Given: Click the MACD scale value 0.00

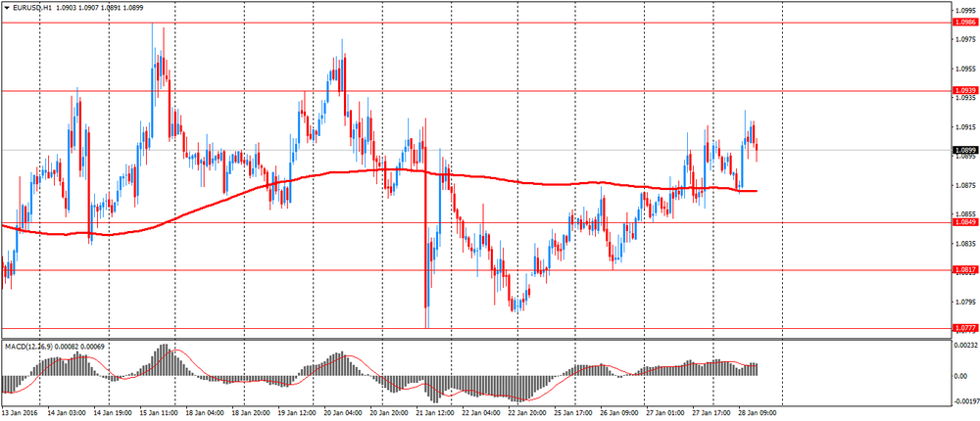Looking at the screenshot, I should point(960,376).
